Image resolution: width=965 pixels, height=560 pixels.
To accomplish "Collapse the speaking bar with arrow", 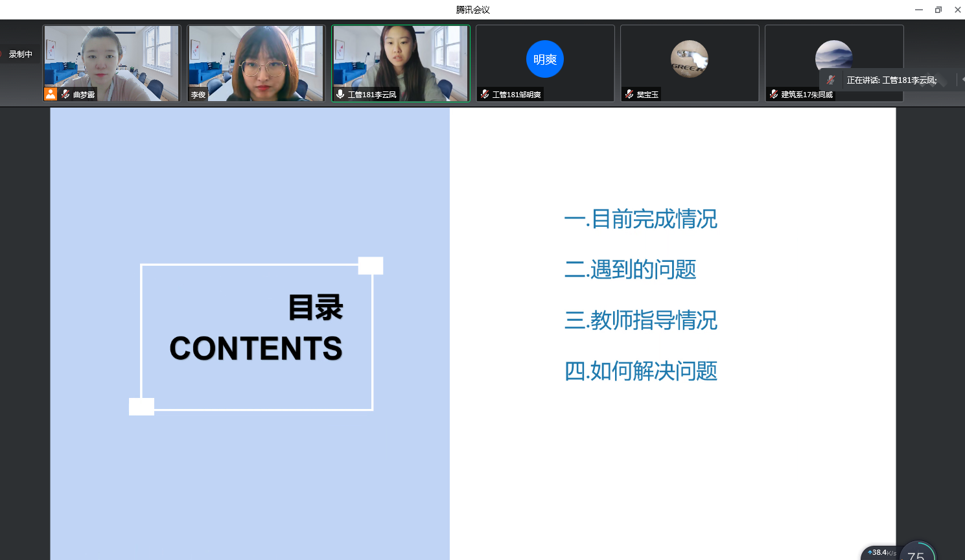I will 962,80.
